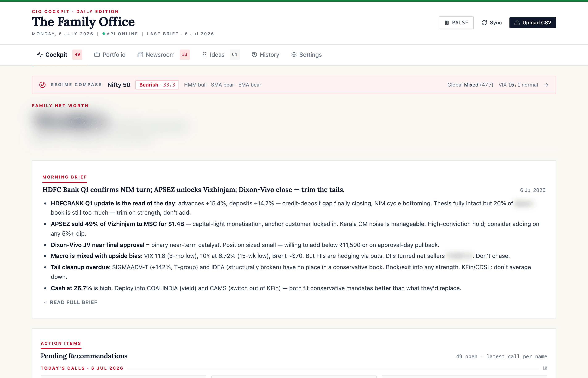Click the '6 Jul 2026' brief date
The width and height of the screenshot is (588, 378).
[x=533, y=190]
